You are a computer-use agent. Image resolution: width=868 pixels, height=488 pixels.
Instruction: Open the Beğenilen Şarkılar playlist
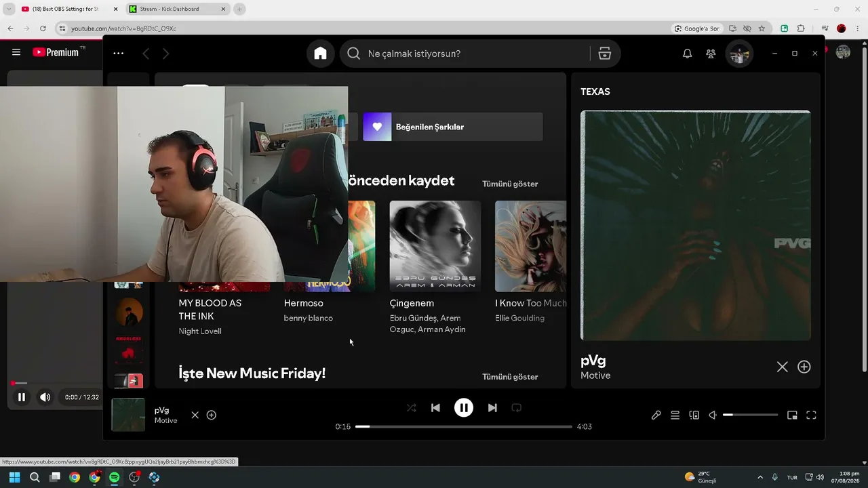point(453,127)
